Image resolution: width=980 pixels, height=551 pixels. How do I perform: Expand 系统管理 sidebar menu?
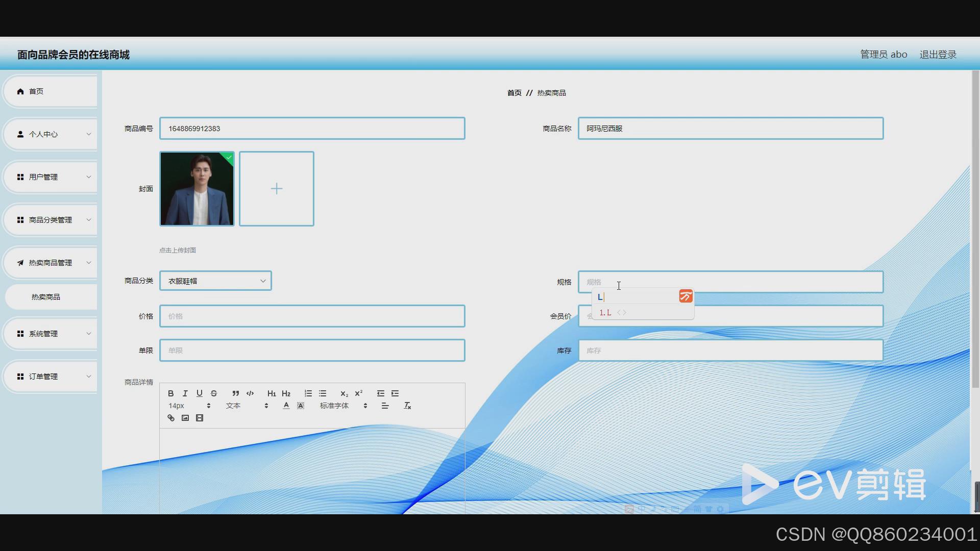click(x=50, y=334)
